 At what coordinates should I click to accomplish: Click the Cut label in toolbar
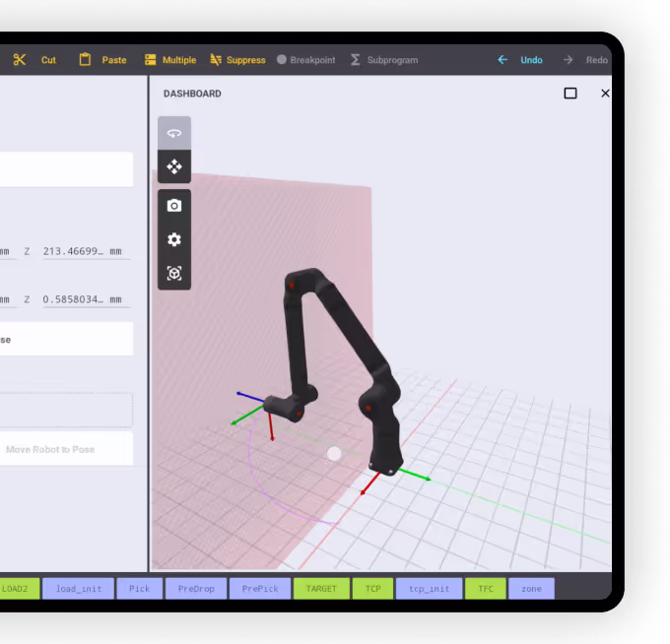48,60
